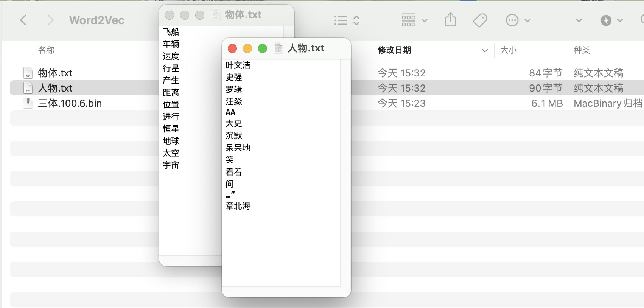Screen dimensions: 644x308
Task: Click the Tags toolbar icon
Action: (x=480, y=20)
